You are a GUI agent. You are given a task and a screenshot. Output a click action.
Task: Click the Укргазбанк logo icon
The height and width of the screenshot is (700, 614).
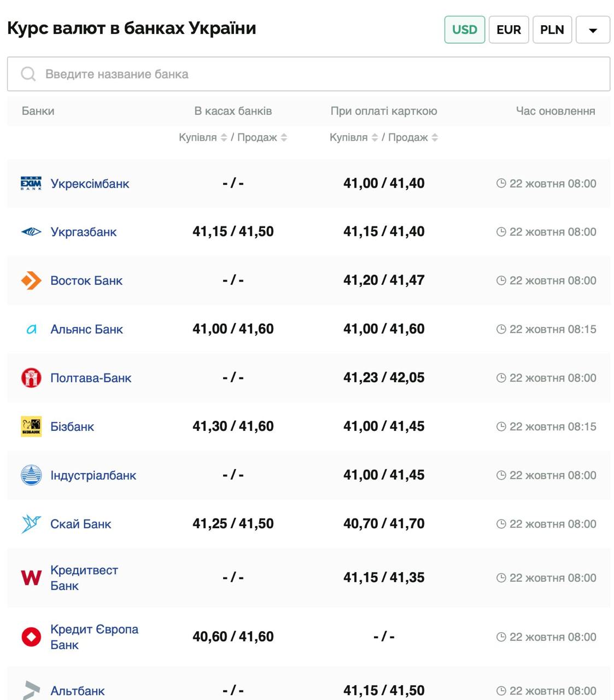pyautogui.click(x=31, y=232)
